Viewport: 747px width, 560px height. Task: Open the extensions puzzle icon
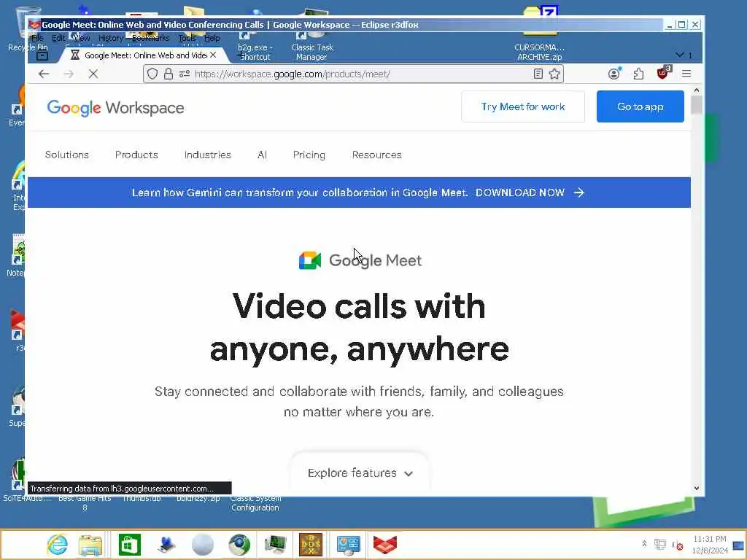click(x=638, y=74)
